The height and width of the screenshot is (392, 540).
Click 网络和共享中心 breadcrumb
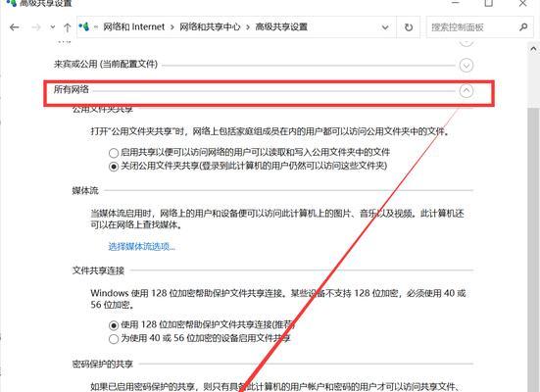tap(210, 26)
